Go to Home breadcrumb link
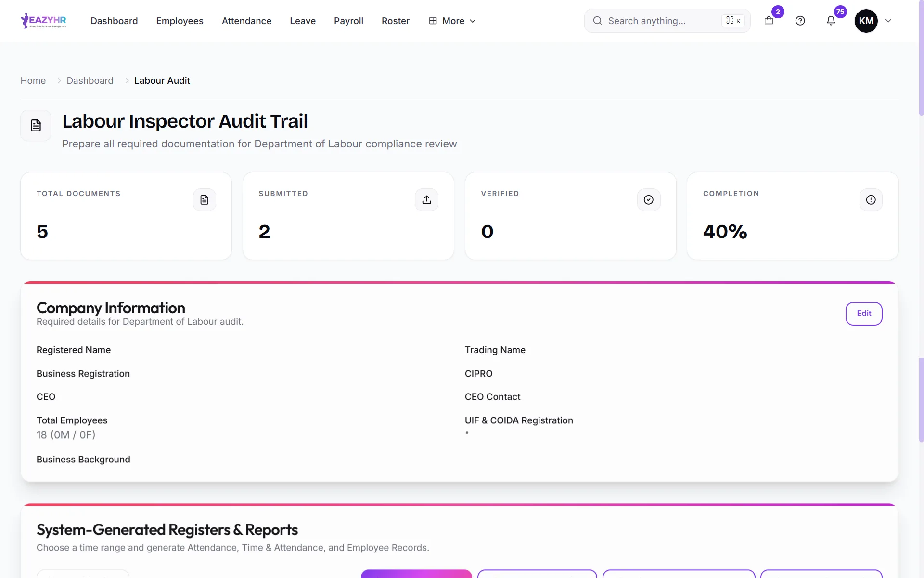The width and height of the screenshot is (924, 578). [x=33, y=80]
